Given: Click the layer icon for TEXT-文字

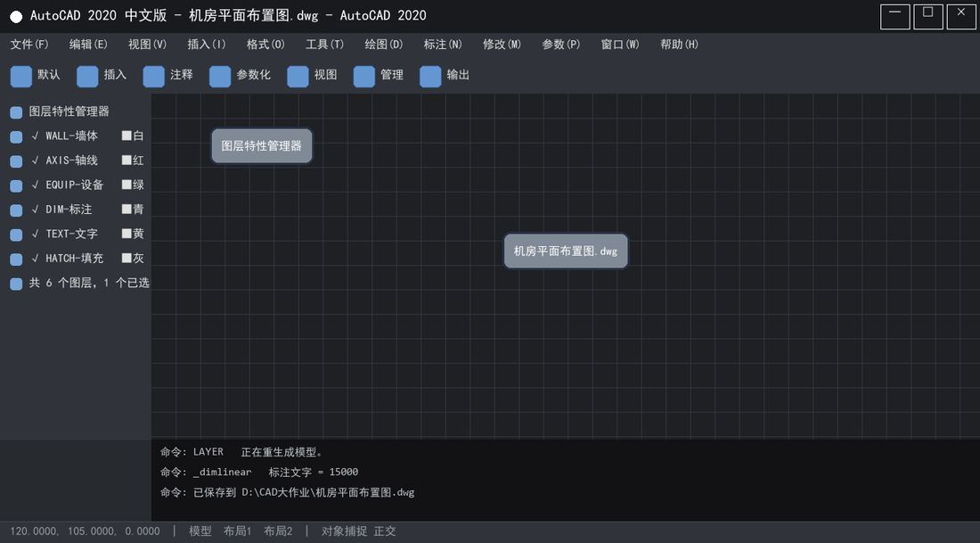Looking at the screenshot, I should pos(16,234).
